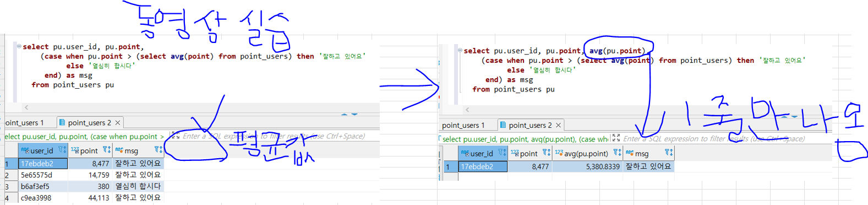Click the panel up arrow in left pane
The image size is (868, 205).
tap(344, 114)
